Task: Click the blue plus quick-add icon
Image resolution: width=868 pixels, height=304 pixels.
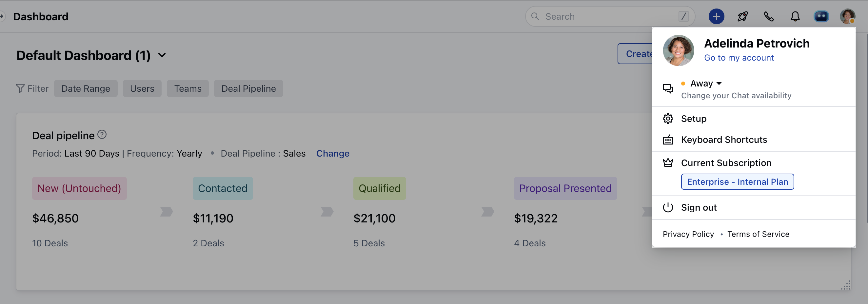Action: tap(716, 16)
